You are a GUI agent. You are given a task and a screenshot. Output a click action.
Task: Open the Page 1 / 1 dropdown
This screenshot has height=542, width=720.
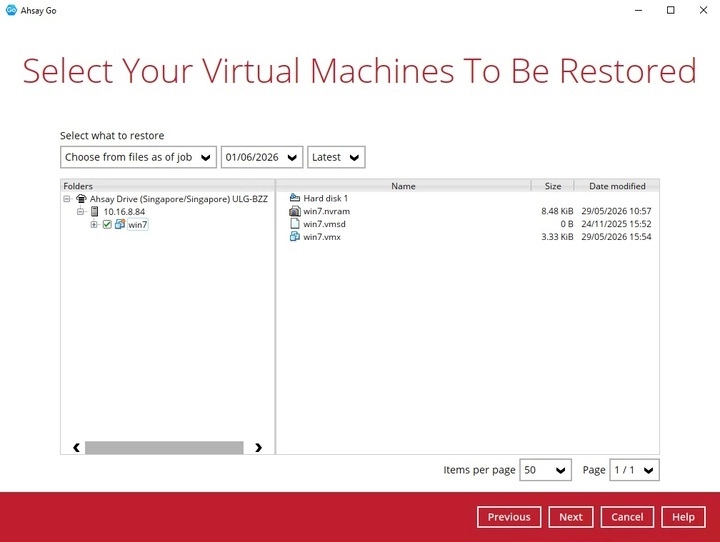point(635,470)
